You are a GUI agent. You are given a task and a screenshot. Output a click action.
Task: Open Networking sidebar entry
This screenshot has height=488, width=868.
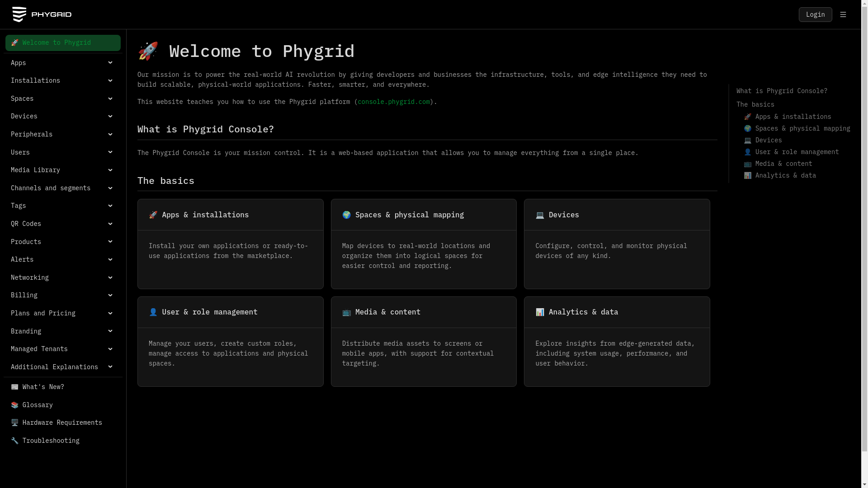(x=63, y=277)
